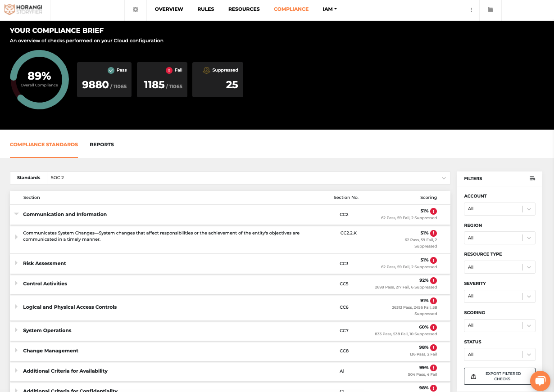Click the green checkmark Pass icon
The width and height of the screenshot is (554, 392).
[111, 70]
